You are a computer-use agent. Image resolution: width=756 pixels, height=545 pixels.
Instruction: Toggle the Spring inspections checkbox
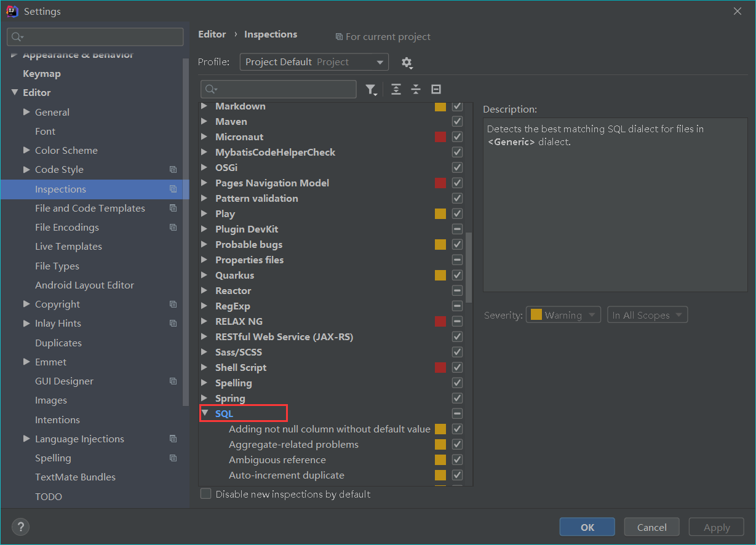[457, 399]
